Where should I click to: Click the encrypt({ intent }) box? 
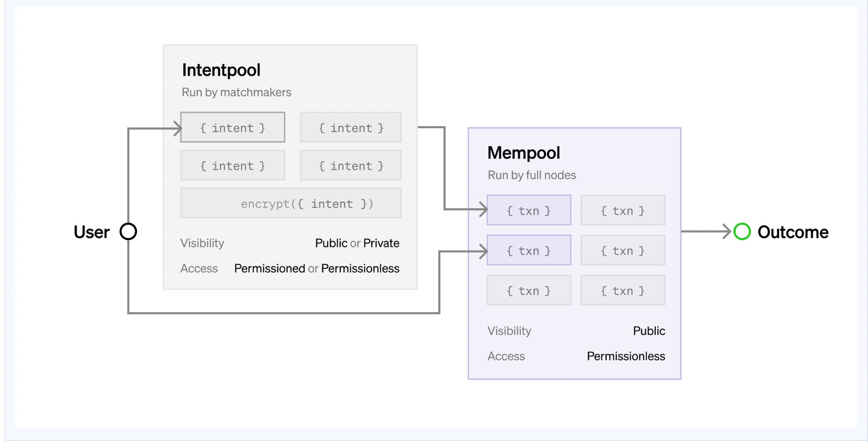291,204
